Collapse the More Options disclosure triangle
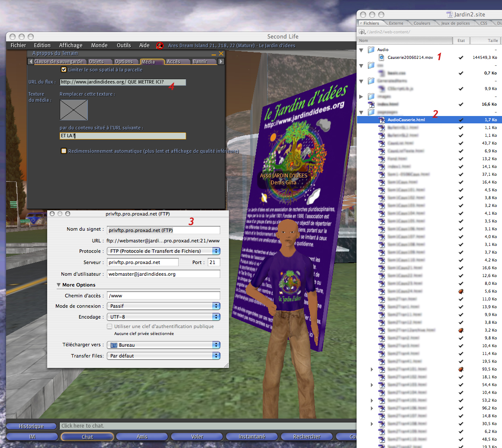 pos(58,285)
